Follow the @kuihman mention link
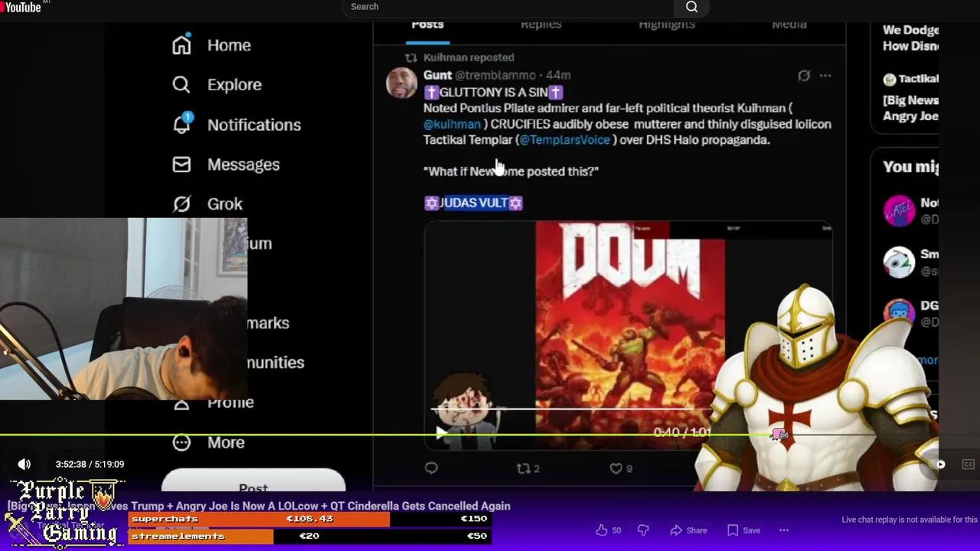 (452, 124)
